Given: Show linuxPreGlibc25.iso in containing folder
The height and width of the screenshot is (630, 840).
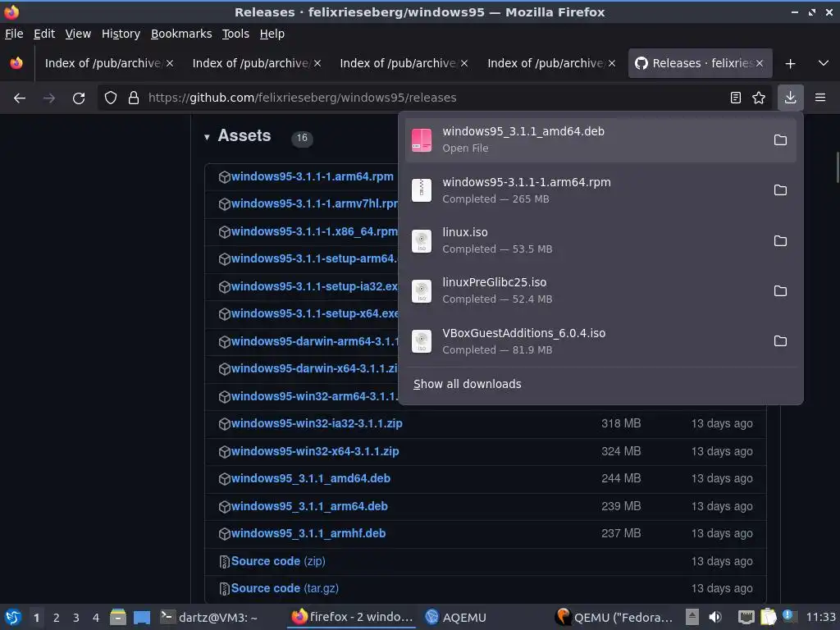Looking at the screenshot, I should click(x=780, y=291).
